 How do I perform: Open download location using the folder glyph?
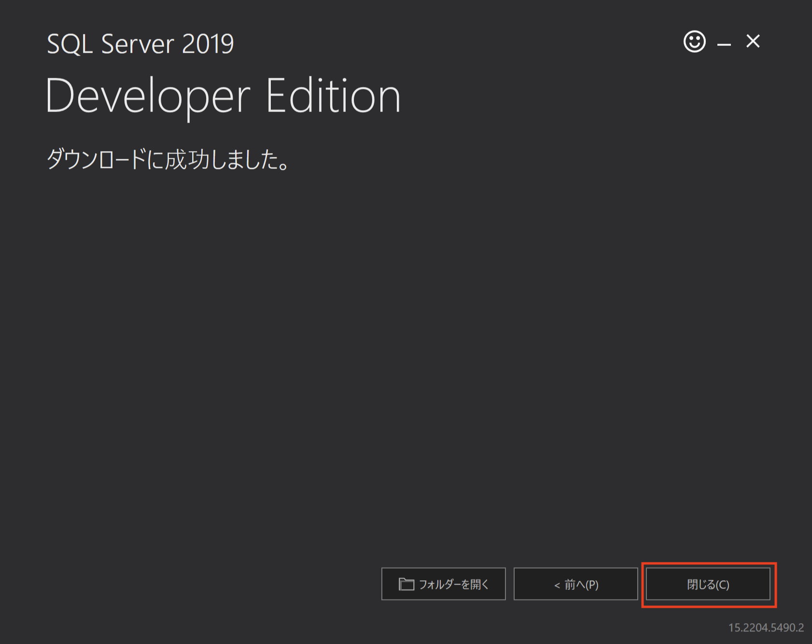407,584
